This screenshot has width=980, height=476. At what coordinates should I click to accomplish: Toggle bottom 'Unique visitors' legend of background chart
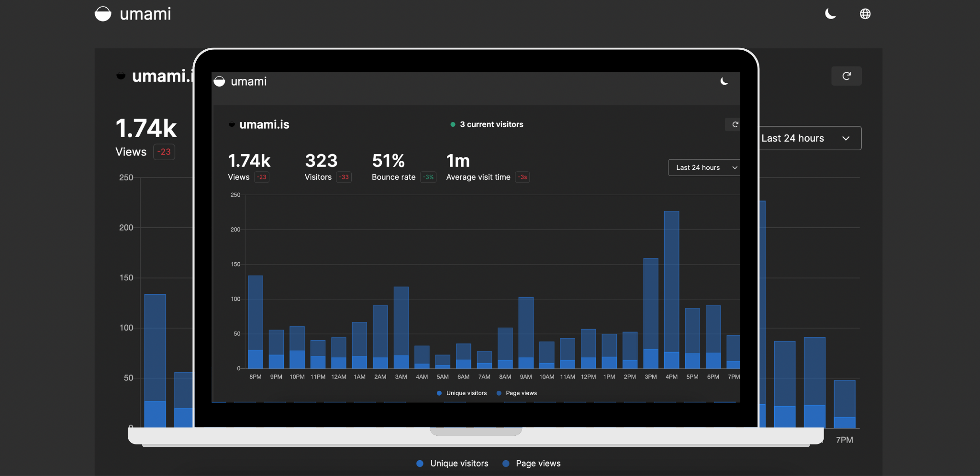(453, 464)
